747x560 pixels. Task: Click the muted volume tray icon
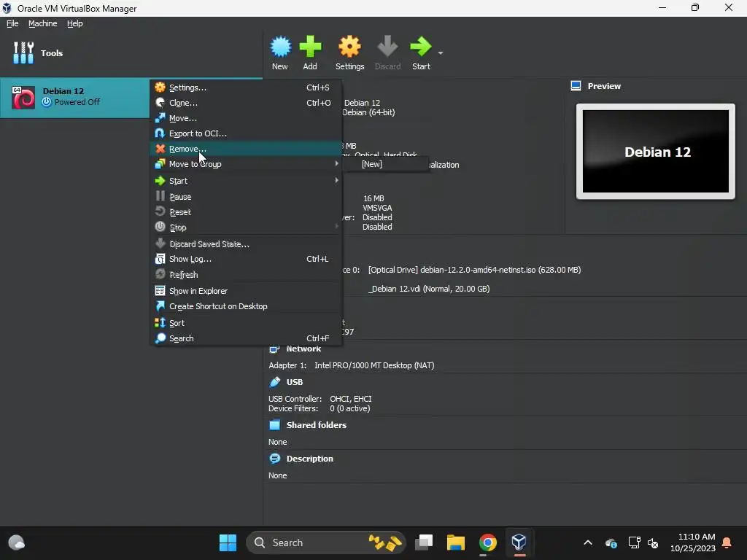point(653,542)
